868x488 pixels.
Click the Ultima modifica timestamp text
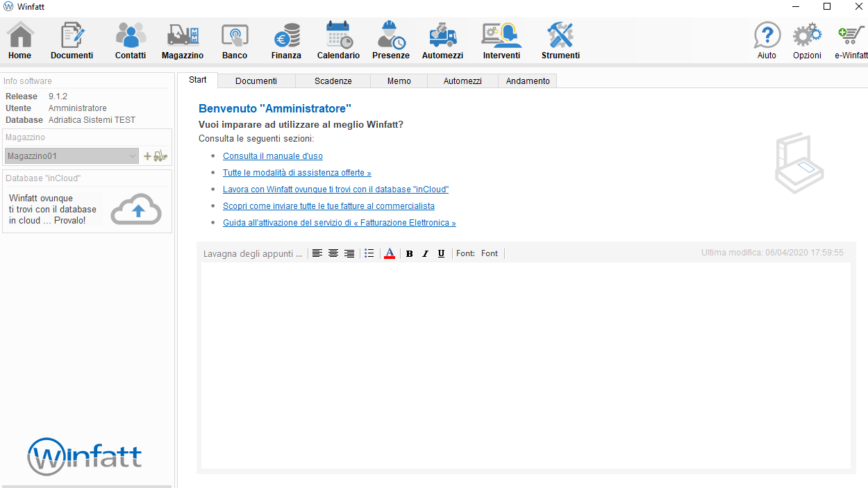click(772, 253)
